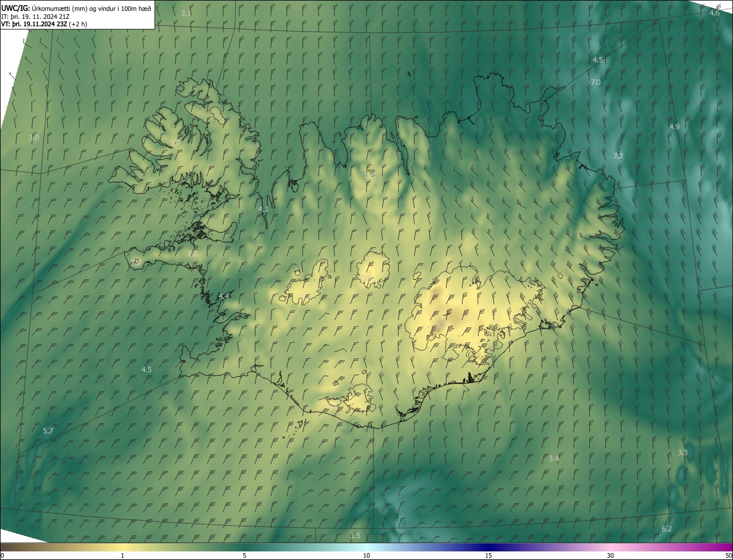This screenshot has height=560, width=733.
Task: Click the 3.3 precipitation value label
Action: pos(683,453)
